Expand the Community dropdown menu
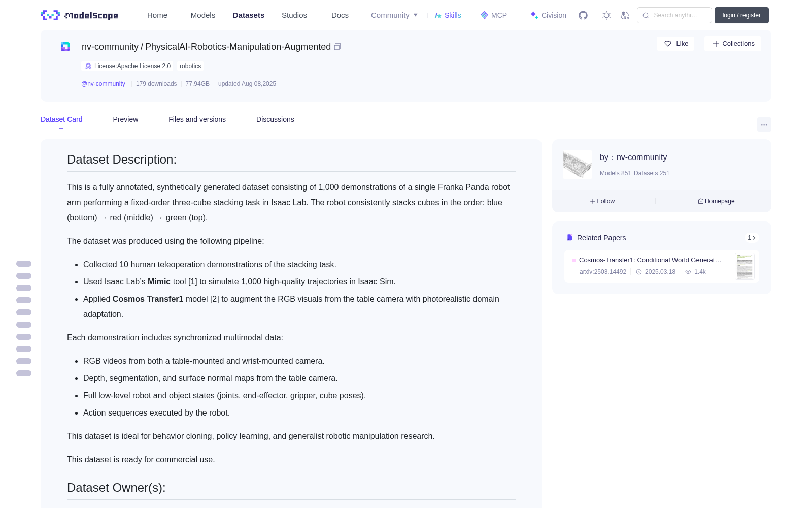The width and height of the screenshot is (812, 508). 394,15
